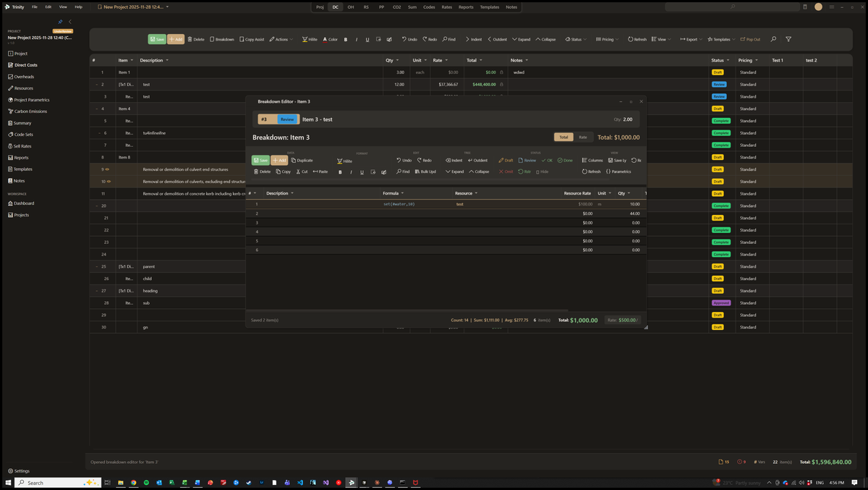Image resolution: width=868 pixels, height=490 pixels.
Task: Open the Formula column filter dropdown
Action: 402,193
